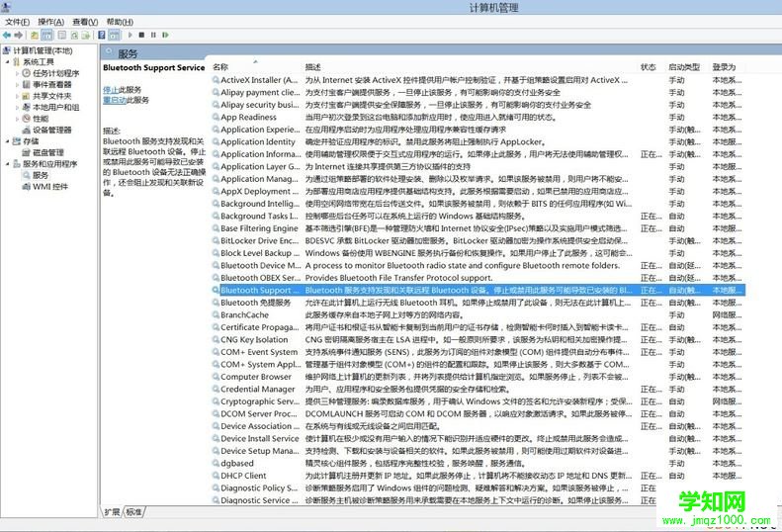The height and width of the screenshot is (532, 782).
Task: Click the gear icon beside dgbased
Action: [x=216, y=463]
